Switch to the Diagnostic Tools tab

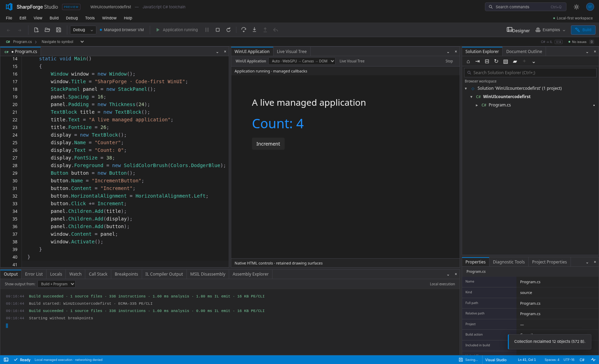[509, 262]
